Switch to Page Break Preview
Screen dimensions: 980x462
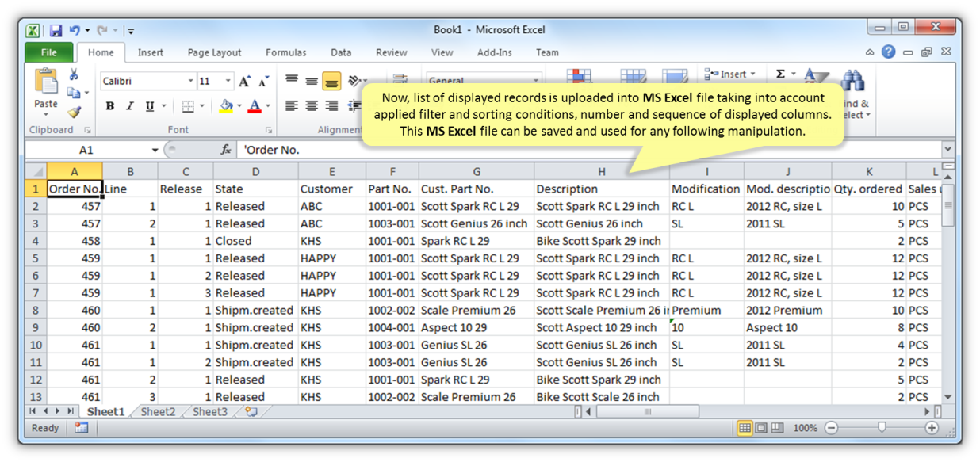tap(778, 428)
